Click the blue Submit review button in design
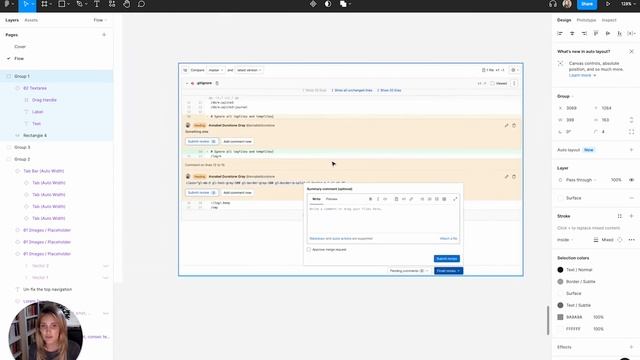Image resolution: width=640 pixels, height=360 pixels. (x=447, y=259)
